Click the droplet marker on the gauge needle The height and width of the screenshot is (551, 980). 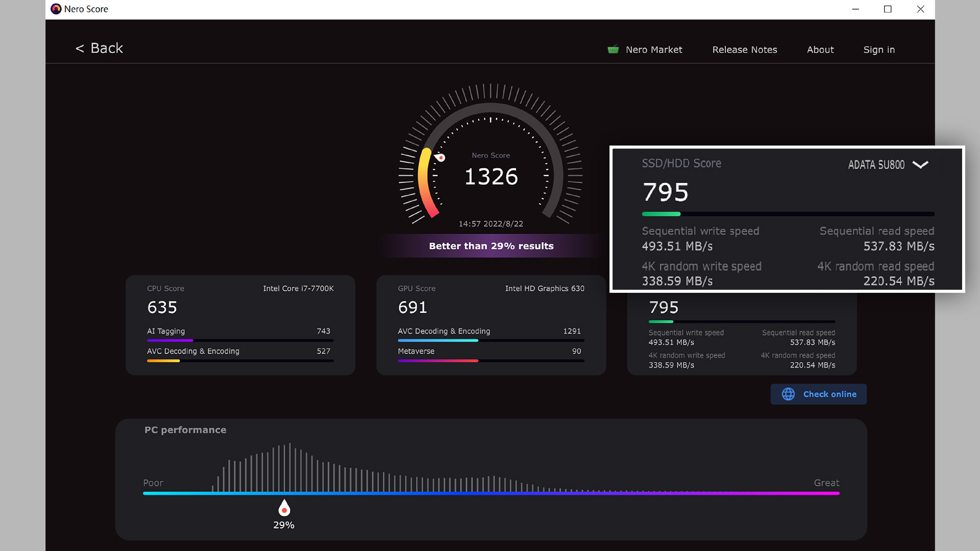440,158
